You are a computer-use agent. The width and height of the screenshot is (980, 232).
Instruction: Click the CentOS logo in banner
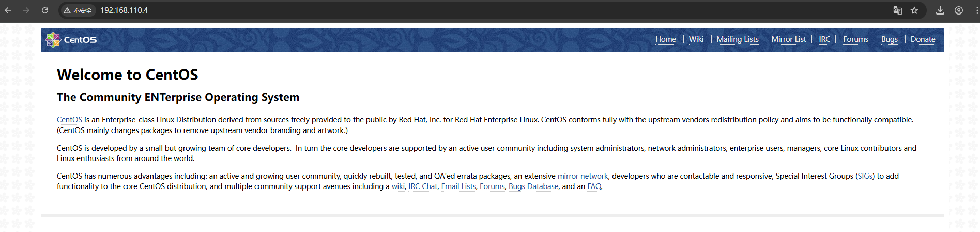71,39
